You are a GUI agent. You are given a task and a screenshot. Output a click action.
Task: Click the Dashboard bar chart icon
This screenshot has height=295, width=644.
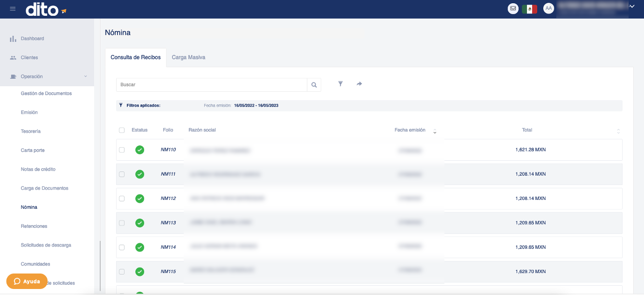click(x=13, y=39)
